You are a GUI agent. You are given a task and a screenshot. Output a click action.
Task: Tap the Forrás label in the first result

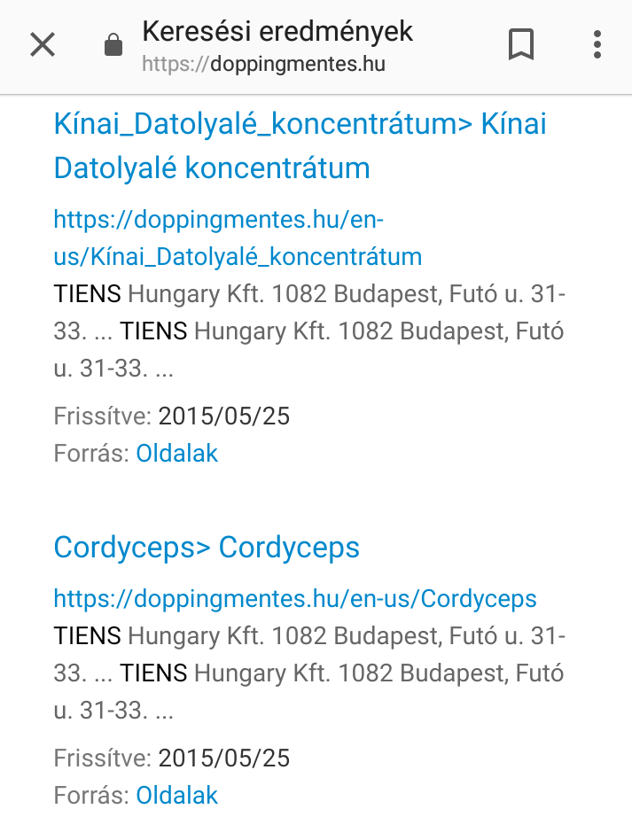(x=91, y=453)
